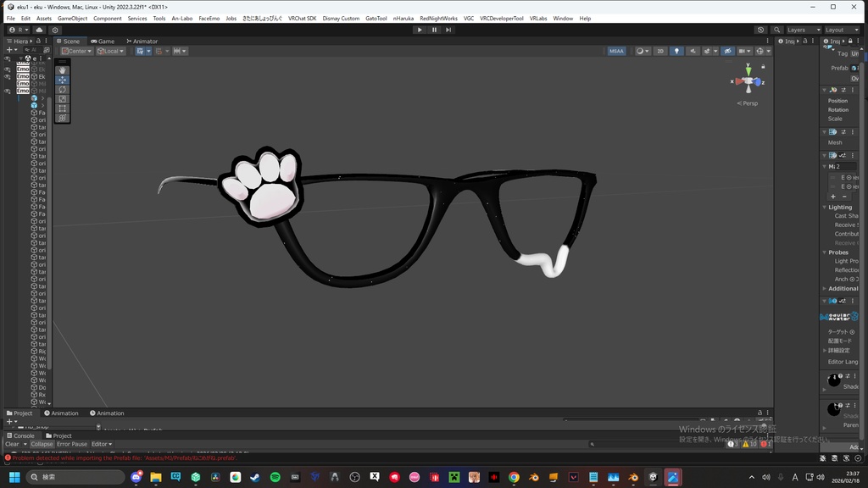
Task: Open the undo history icon
Action: pyautogui.click(x=760, y=30)
